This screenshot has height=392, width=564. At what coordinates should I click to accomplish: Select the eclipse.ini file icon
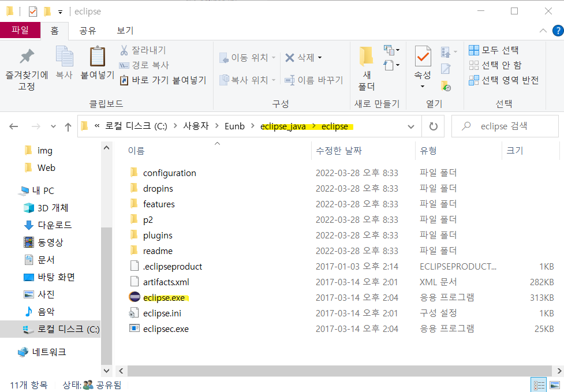(x=134, y=313)
